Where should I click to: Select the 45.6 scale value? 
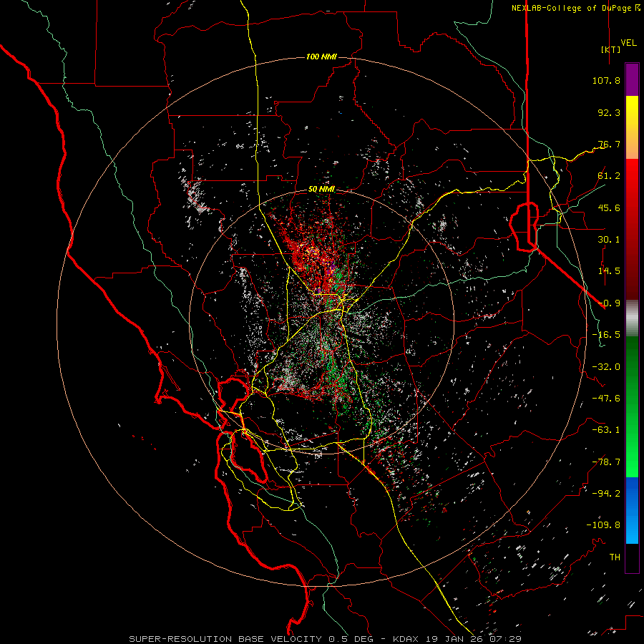[x=609, y=208]
